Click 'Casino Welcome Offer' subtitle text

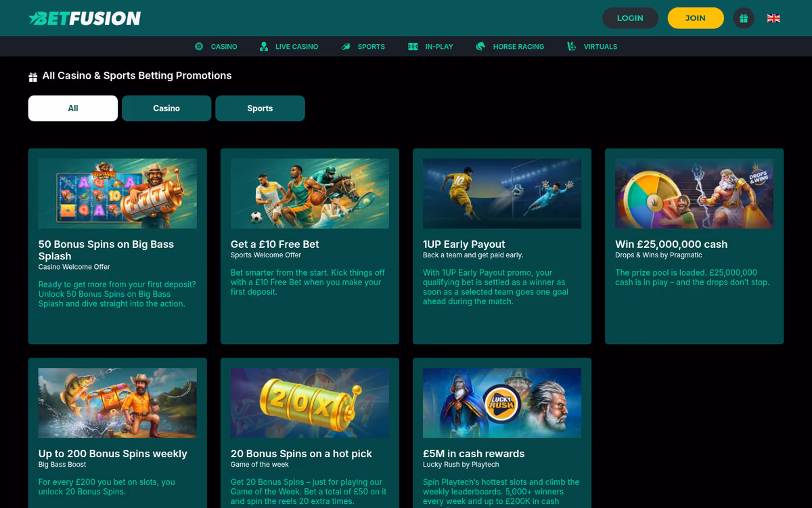(74, 267)
